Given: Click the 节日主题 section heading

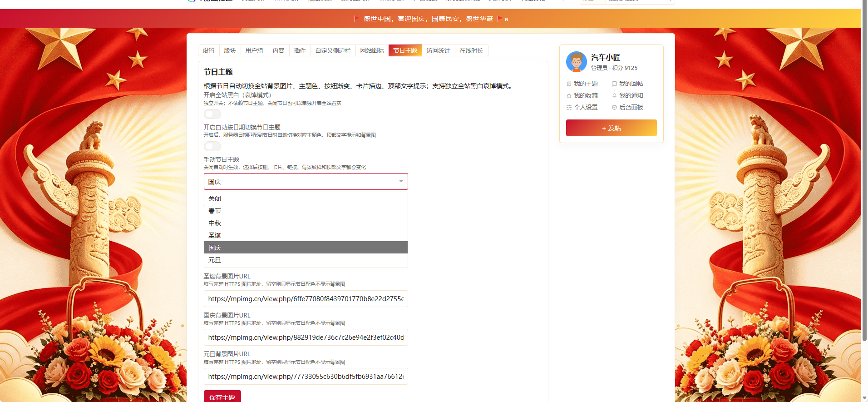Looking at the screenshot, I should (218, 72).
